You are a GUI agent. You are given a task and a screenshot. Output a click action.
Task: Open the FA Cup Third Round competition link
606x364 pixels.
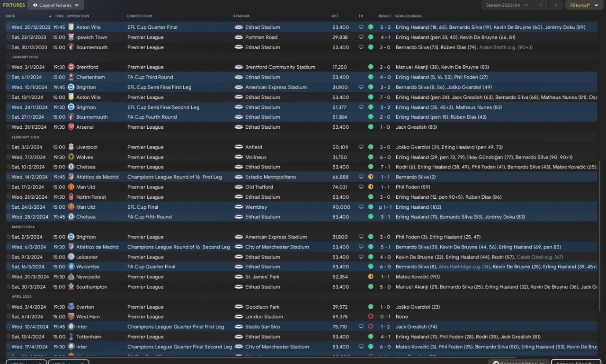pyautogui.click(x=150, y=77)
